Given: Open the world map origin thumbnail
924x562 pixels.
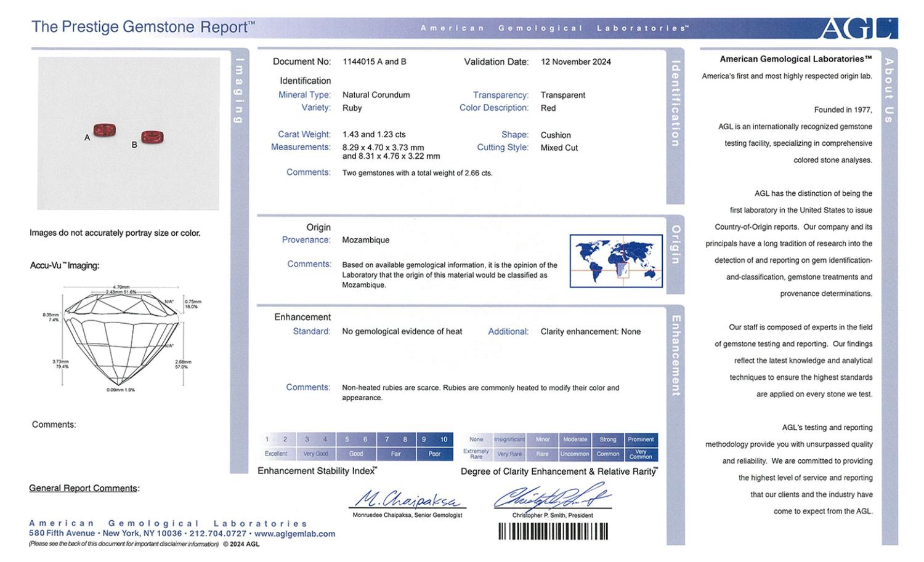Looking at the screenshot, I should [616, 261].
